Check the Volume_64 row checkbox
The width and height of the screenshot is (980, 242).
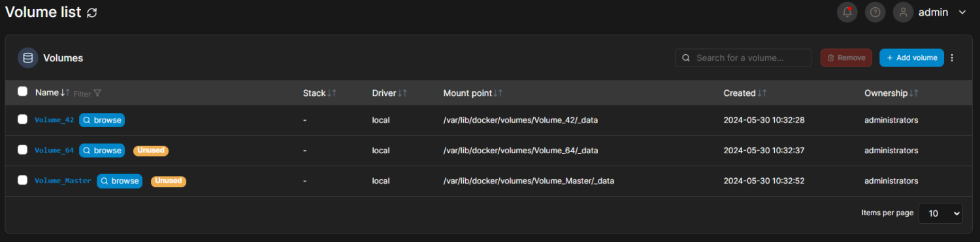22,149
